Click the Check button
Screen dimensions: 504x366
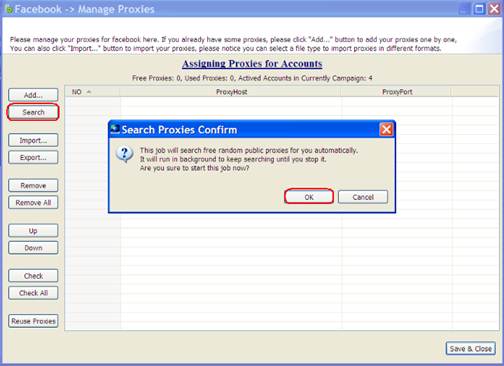[x=33, y=276]
